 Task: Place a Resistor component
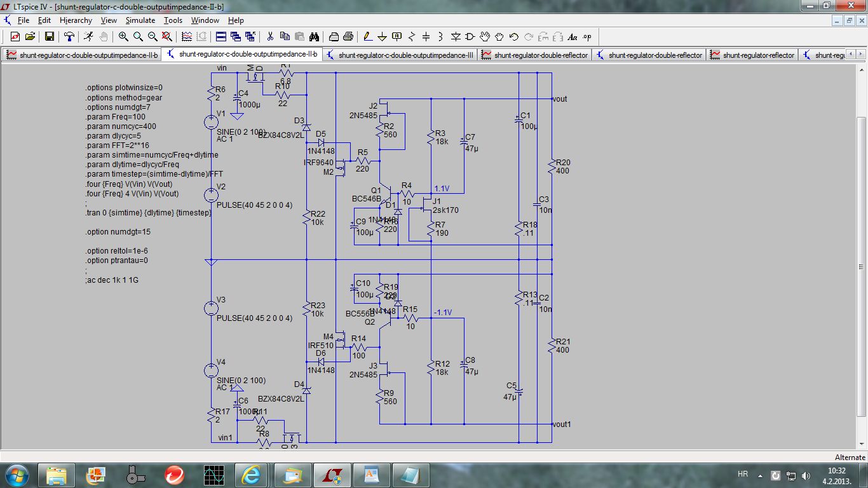click(412, 36)
